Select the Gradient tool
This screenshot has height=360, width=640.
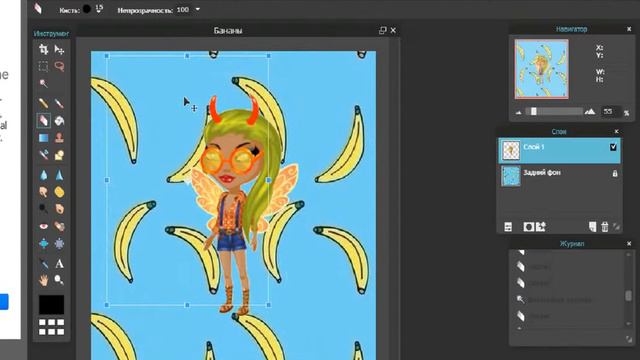43,138
